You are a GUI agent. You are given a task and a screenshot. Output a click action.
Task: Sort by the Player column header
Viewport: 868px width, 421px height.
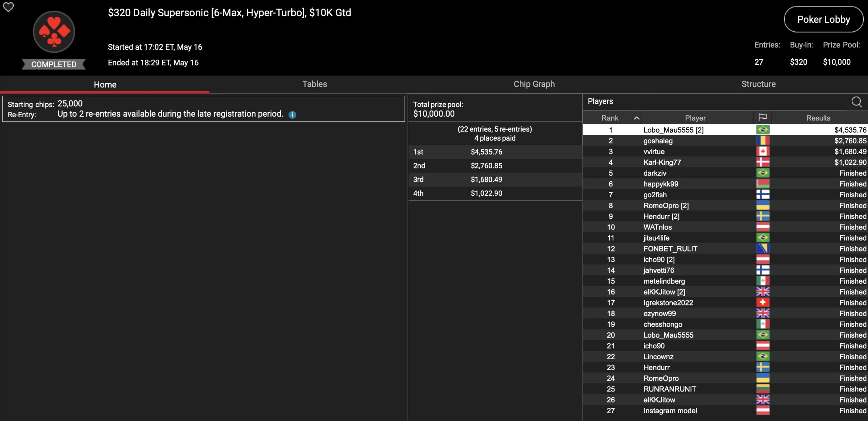[695, 118]
